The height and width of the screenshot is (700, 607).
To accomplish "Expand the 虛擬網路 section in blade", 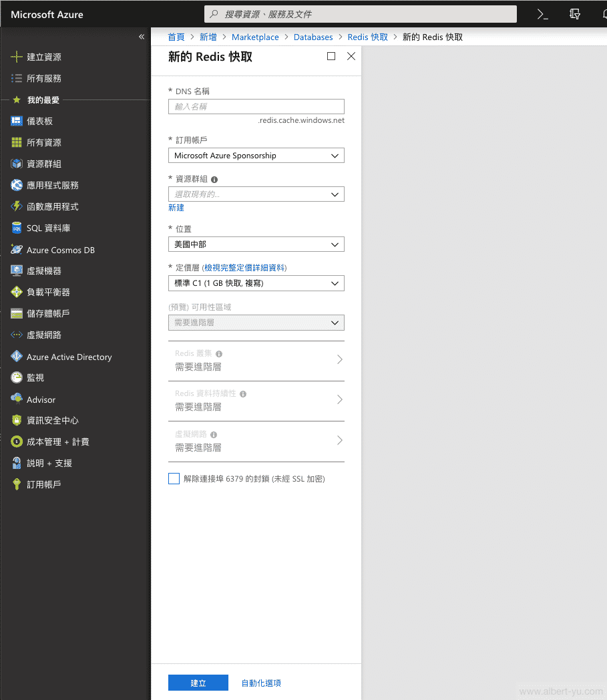I will [x=256, y=441].
